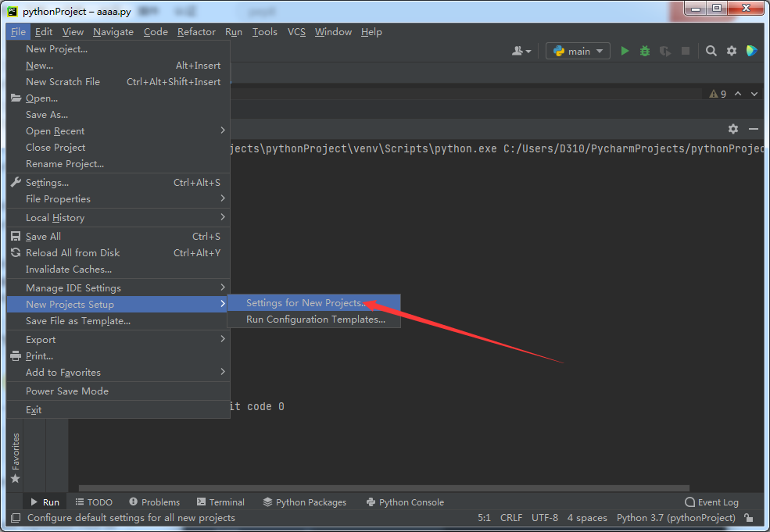Open the Edit menu

44,32
